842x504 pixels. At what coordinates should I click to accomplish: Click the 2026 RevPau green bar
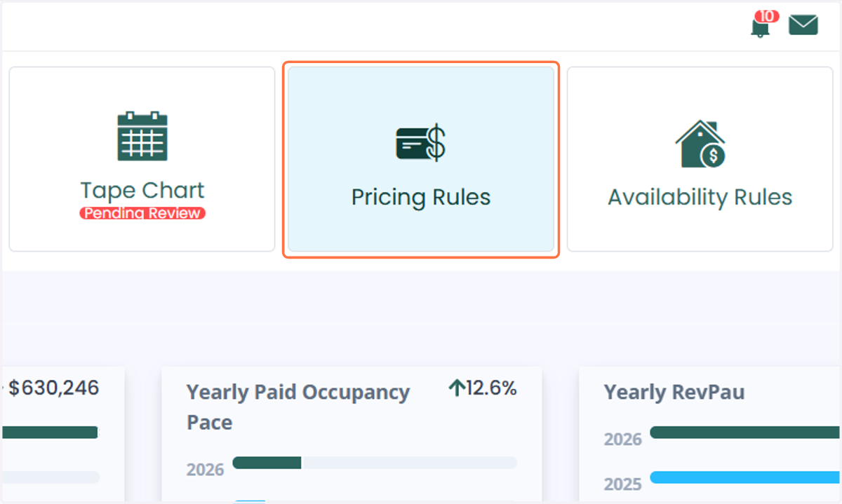tap(746, 433)
